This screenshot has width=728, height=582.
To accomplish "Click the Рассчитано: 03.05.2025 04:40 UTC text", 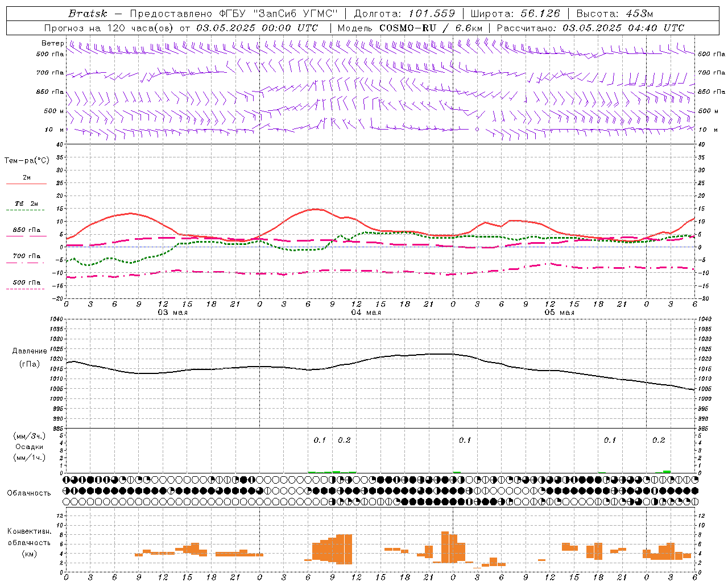I will click(x=590, y=28).
